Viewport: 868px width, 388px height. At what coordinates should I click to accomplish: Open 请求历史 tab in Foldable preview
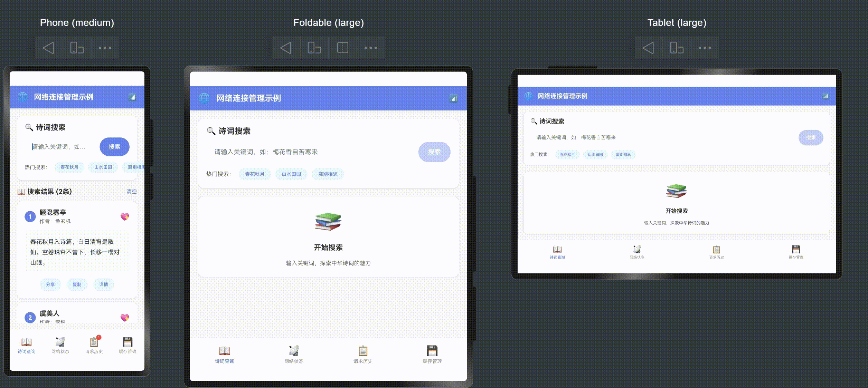pyautogui.click(x=363, y=355)
